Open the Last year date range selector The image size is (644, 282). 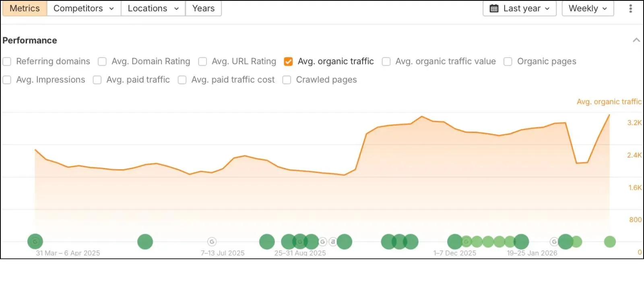(519, 8)
